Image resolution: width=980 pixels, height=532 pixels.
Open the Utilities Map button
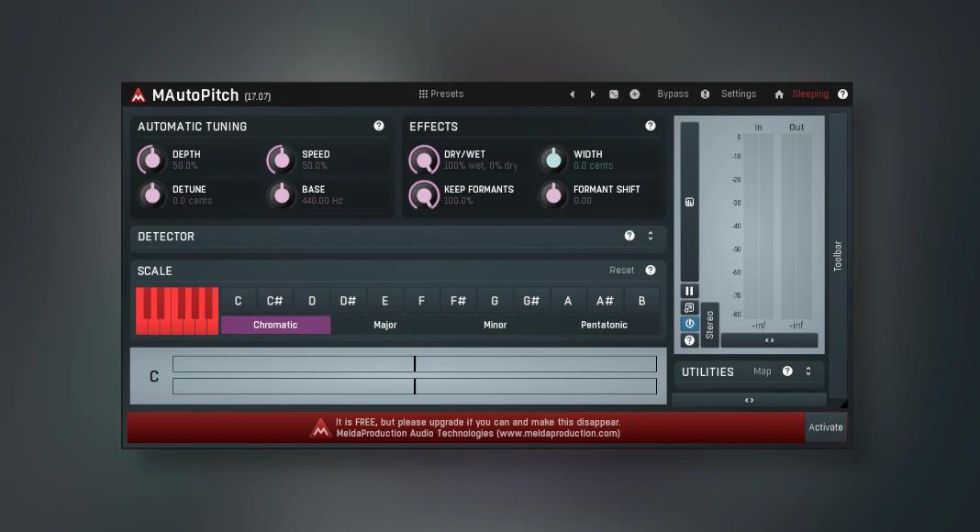[x=762, y=371]
